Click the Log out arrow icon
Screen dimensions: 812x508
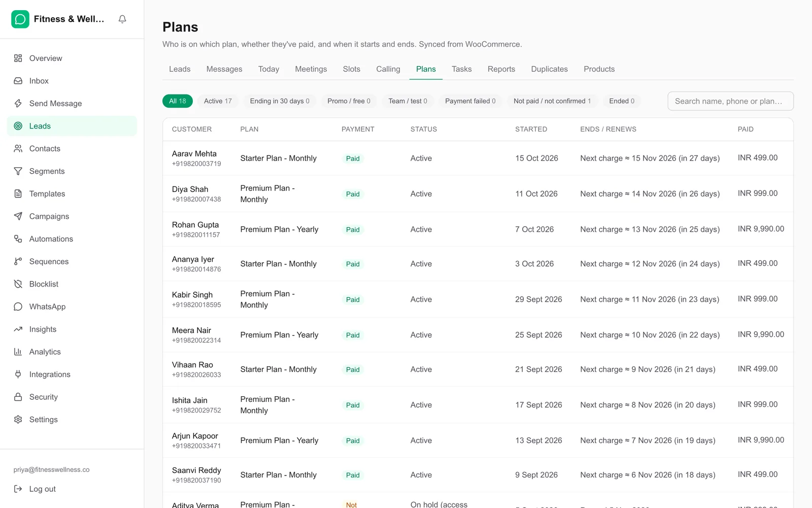pos(18,489)
